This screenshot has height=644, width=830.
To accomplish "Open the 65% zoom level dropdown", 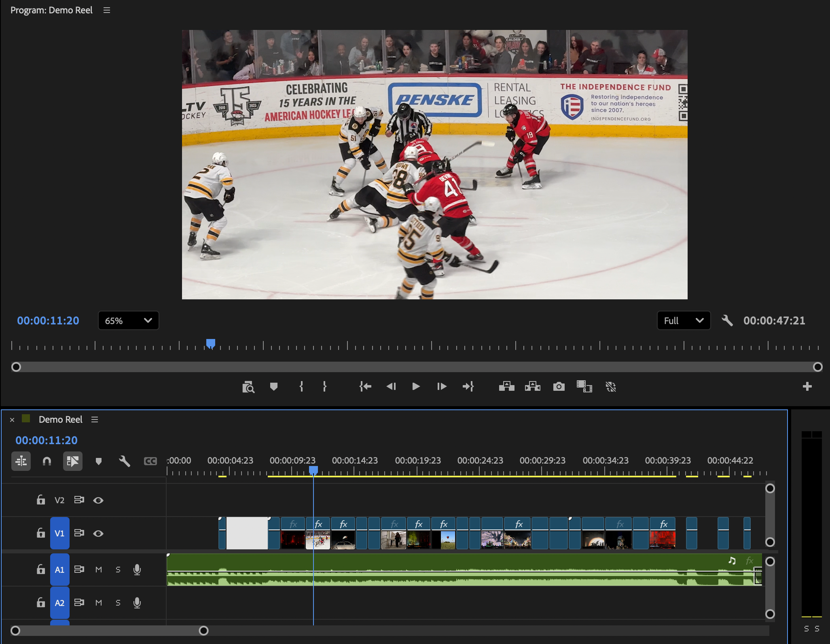I will pos(128,321).
